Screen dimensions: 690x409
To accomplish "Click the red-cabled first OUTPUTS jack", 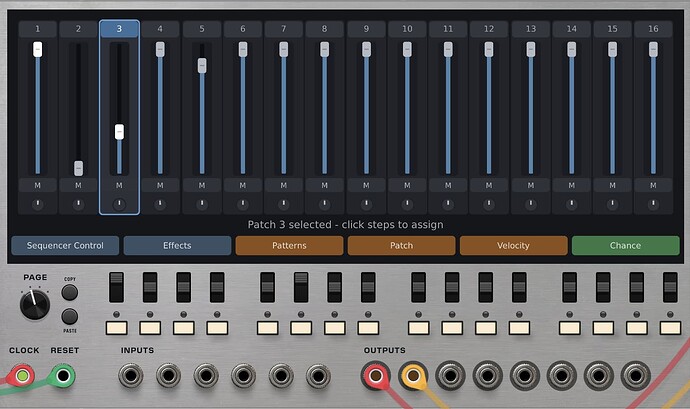I will [376, 377].
